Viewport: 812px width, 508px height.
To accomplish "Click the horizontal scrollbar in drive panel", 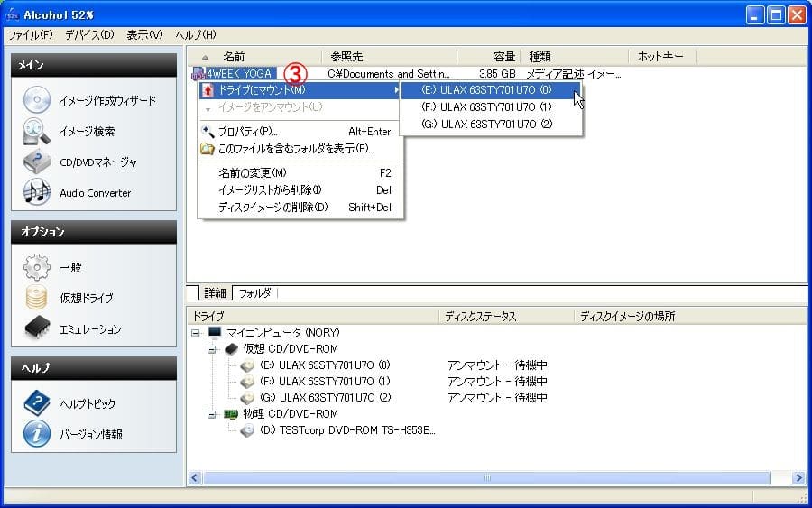I will pos(487,477).
